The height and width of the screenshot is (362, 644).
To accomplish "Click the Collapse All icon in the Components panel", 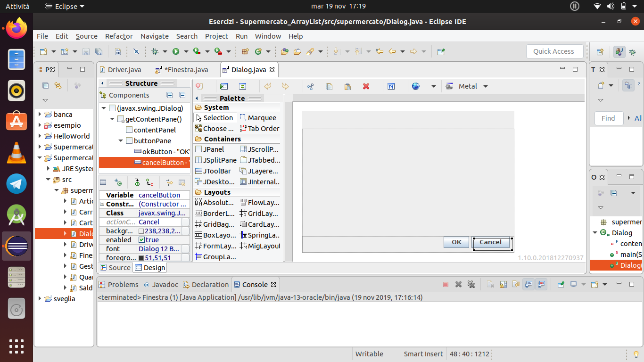I will coord(182,95).
